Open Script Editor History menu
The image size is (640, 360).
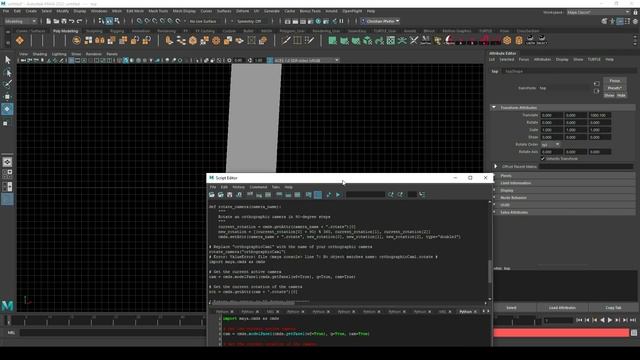click(238, 187)
